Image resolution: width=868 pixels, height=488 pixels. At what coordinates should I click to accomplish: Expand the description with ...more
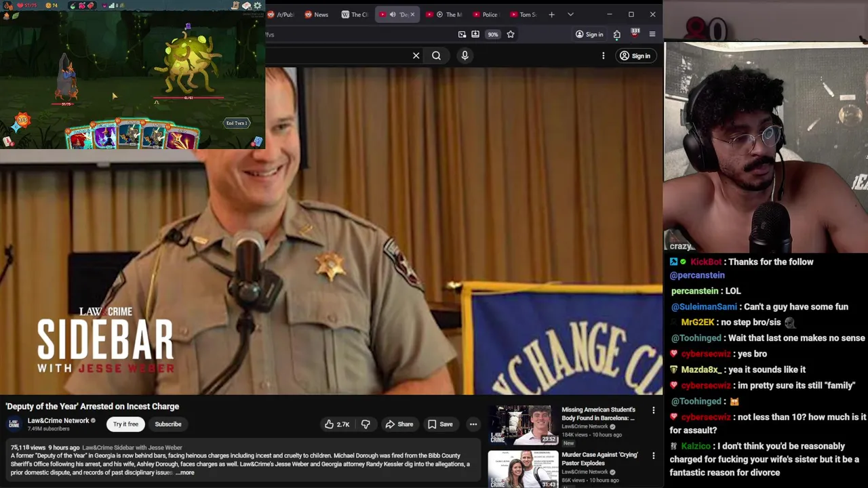185,472
